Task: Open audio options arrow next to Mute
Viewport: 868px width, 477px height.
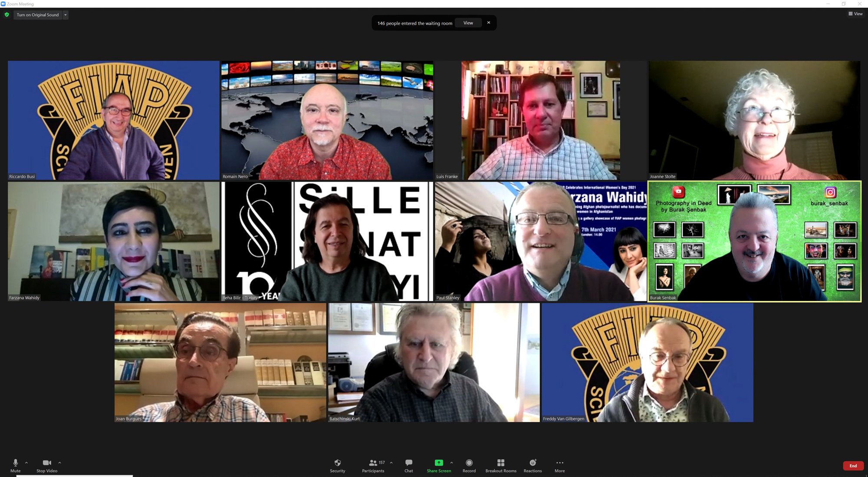Action: [x=26, y=463]
